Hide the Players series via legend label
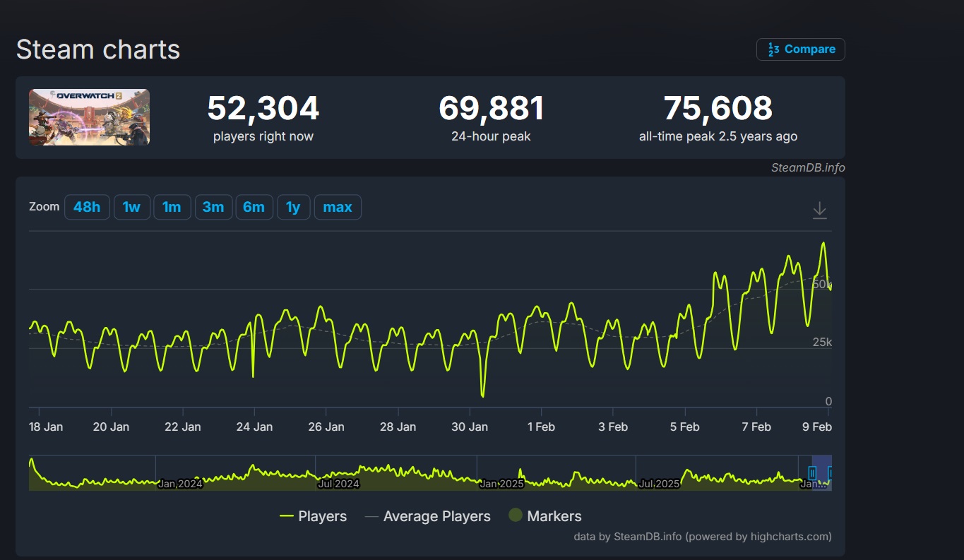The height and width of the screenshot is (560, 964). (322, 516)
